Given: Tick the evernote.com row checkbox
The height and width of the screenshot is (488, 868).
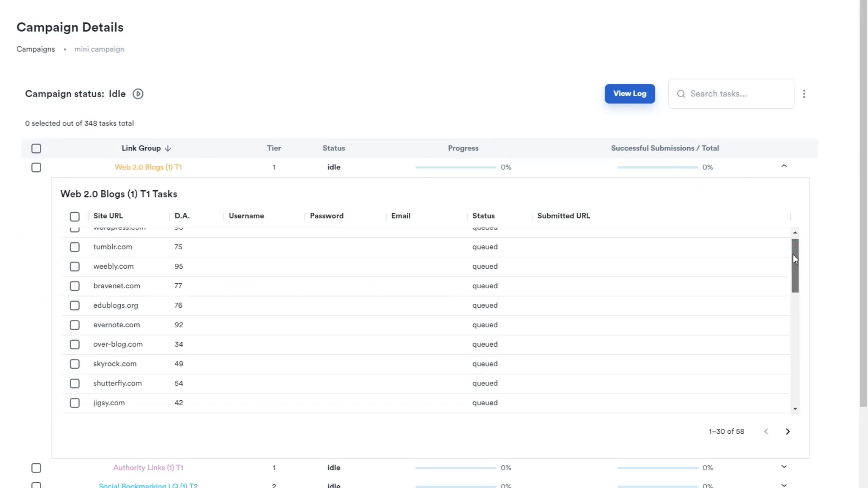Looking at the screenshot, I should (x=75, y=325).
